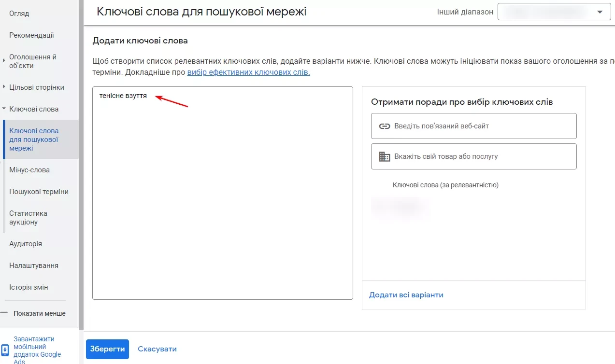Open the date range dropdown arrow
615x364 pixels.
point(600,12)
